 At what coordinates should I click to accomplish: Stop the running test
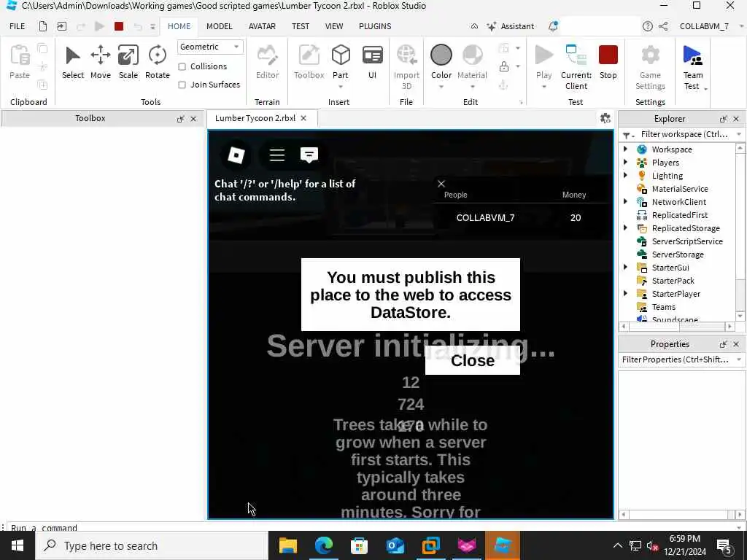[608, 62]
